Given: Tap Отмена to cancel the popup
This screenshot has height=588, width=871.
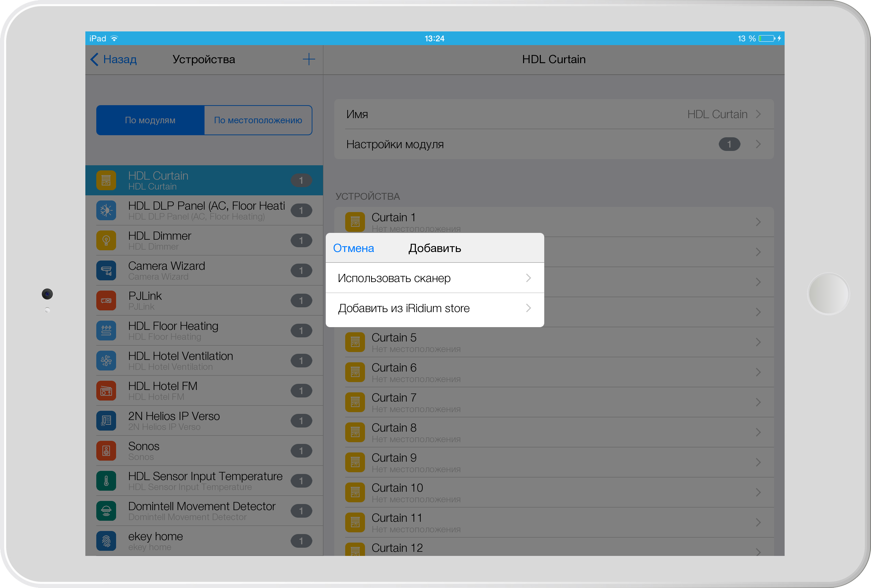Looking at the screenshot, I should tap(353, 248).
